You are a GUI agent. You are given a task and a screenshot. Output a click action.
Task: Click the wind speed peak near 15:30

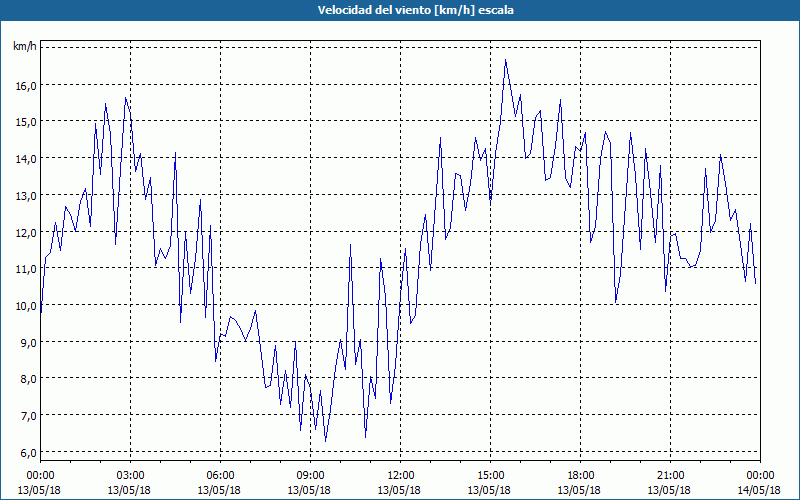coord(505,60)
